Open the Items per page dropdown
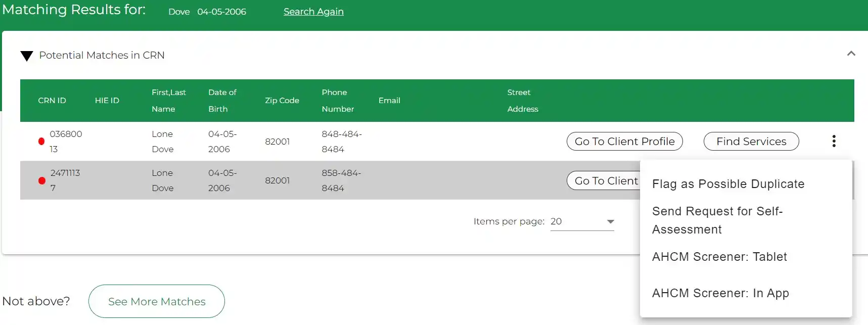Viewport: 868px width, 325px height. click(x=582, y=221)
